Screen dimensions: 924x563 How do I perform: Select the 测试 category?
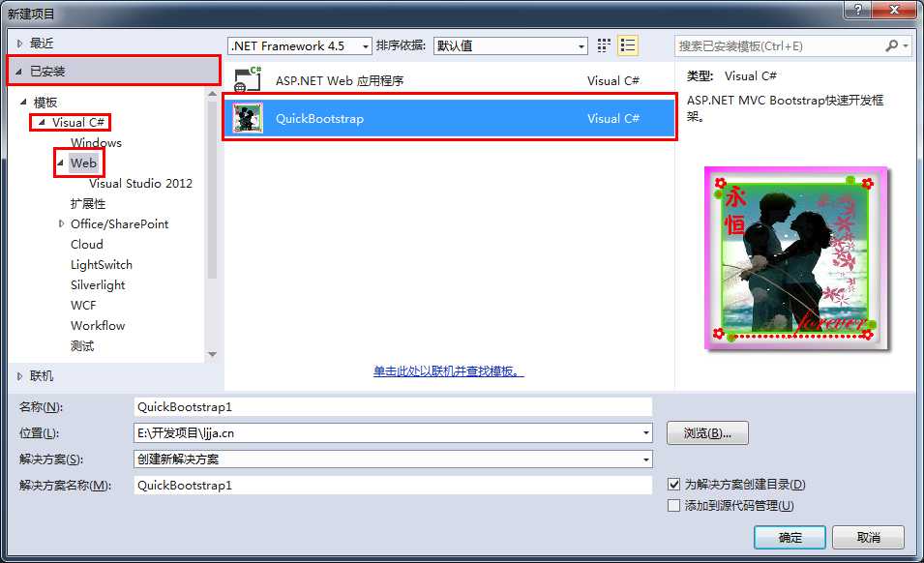pos(82,345)
